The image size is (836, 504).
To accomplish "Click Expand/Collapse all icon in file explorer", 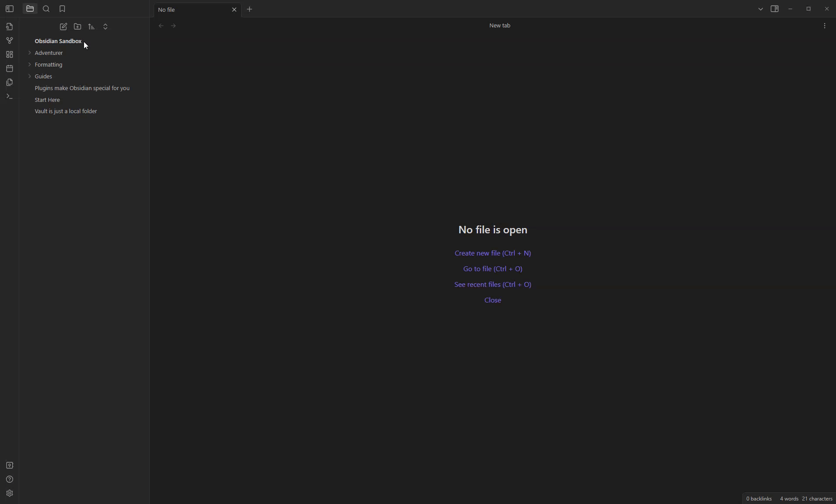I will pos(105,27).
